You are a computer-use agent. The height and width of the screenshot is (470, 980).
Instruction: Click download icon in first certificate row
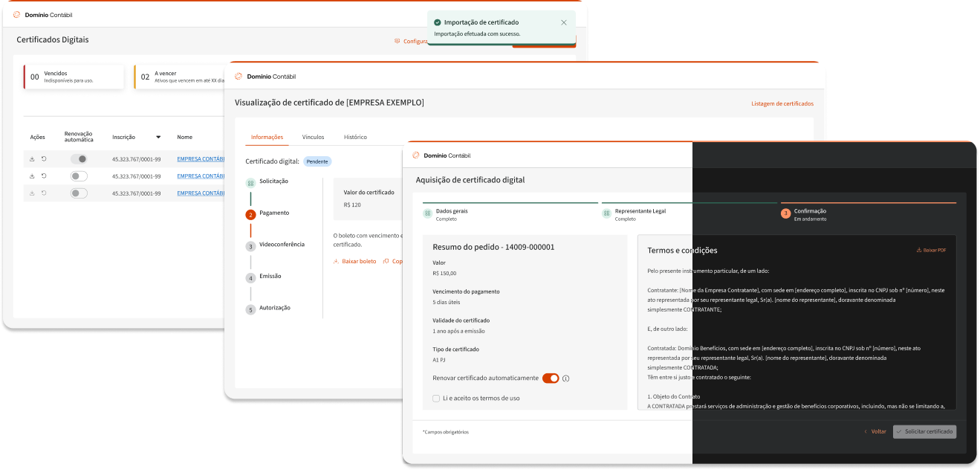point(32,158)
